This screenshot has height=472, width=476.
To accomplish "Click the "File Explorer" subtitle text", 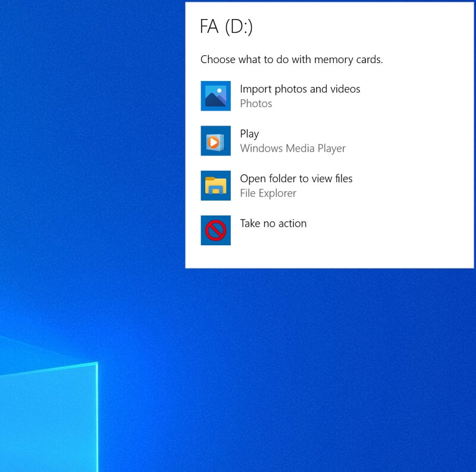I will pyautogui.click(x=268, y=193).
